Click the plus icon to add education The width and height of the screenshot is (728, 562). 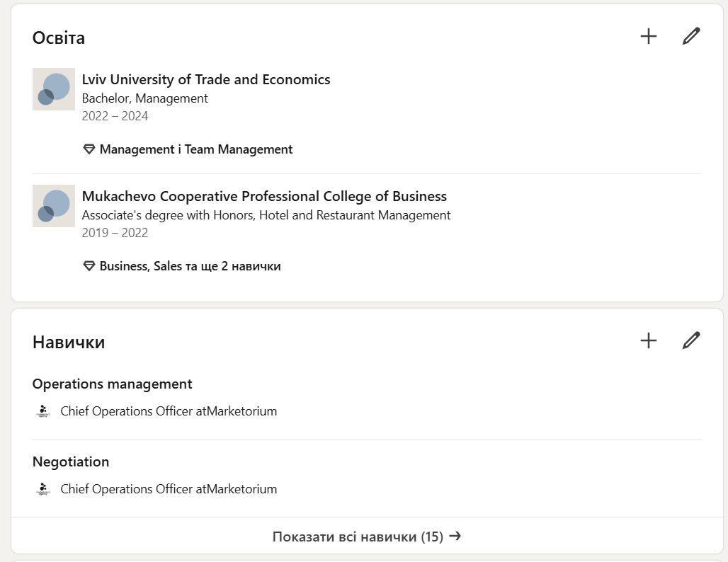pyautogui.click(x=649, y=37)
